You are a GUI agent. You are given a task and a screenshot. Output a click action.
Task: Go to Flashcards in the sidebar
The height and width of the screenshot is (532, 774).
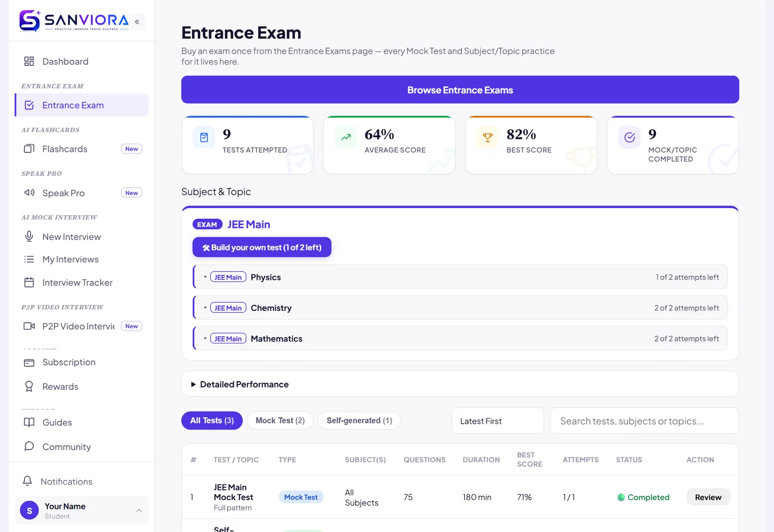click(82, 149)
